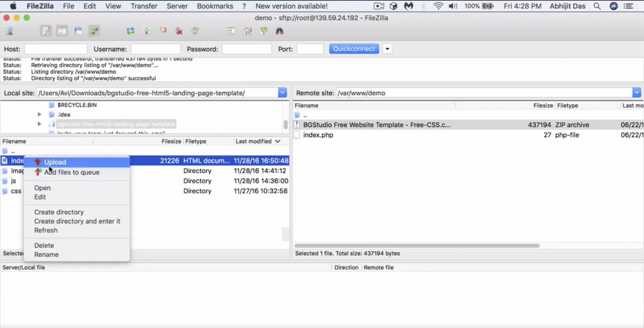The height and width of the screenshot is (328, 644).
Task: Open file search with binoculars icon
Action: point(280,31)
